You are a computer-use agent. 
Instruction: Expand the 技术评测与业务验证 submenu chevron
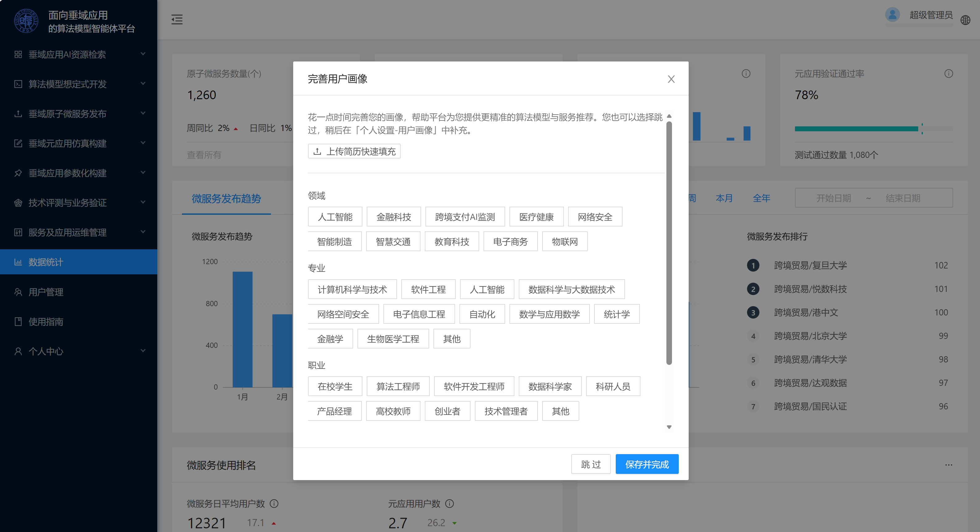pyautogui.click(x=143, y=202)
